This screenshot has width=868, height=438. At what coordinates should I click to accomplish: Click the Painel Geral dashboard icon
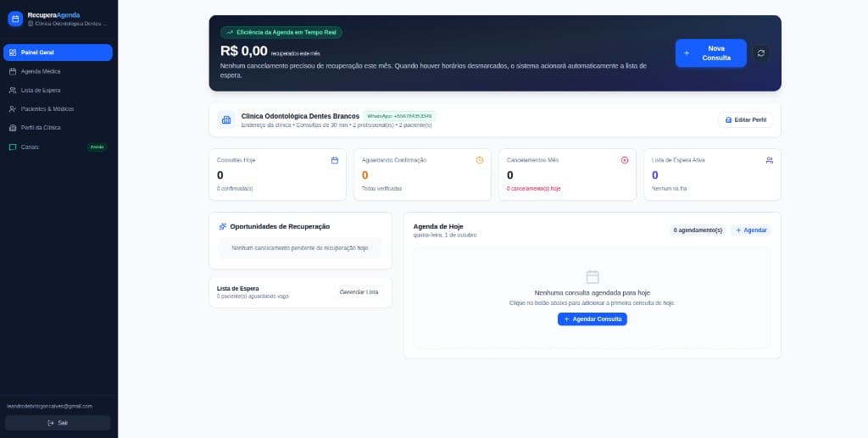[13, 53]
